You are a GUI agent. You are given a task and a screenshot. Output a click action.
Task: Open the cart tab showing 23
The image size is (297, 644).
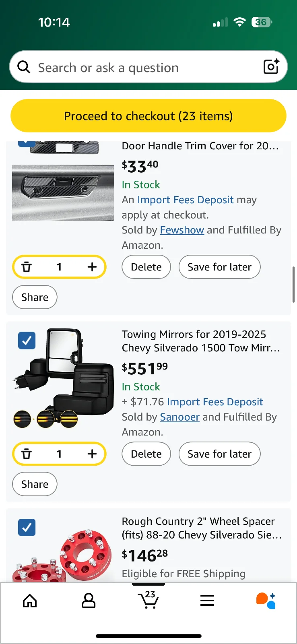point(148,600)
